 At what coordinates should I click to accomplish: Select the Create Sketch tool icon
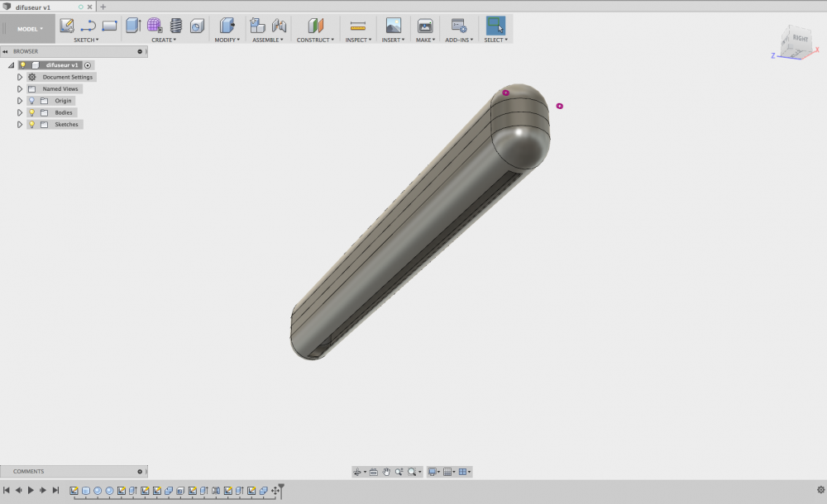(67, 26)
